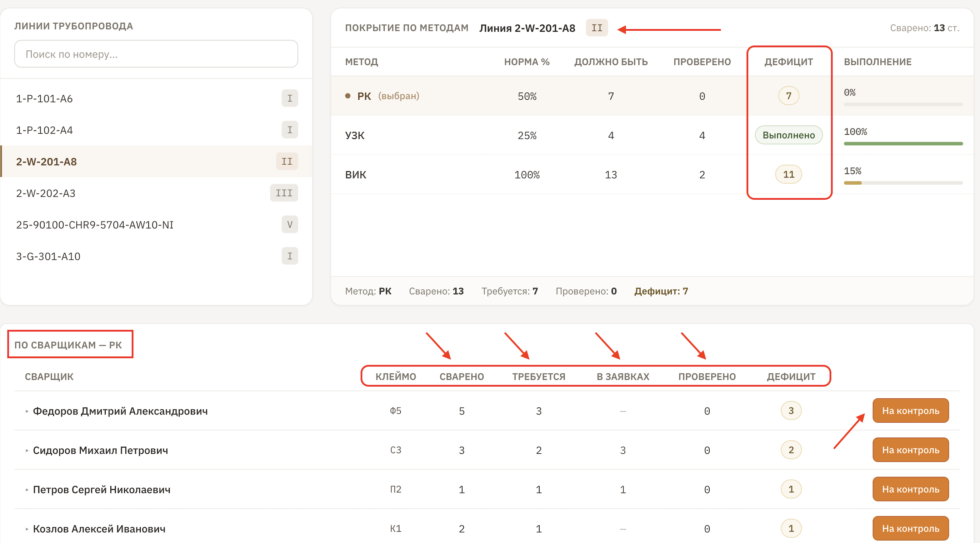Screen dimensions: 980x543
Task: Expand Козлов Алексей Иванович row
Action: pos(27,529)
